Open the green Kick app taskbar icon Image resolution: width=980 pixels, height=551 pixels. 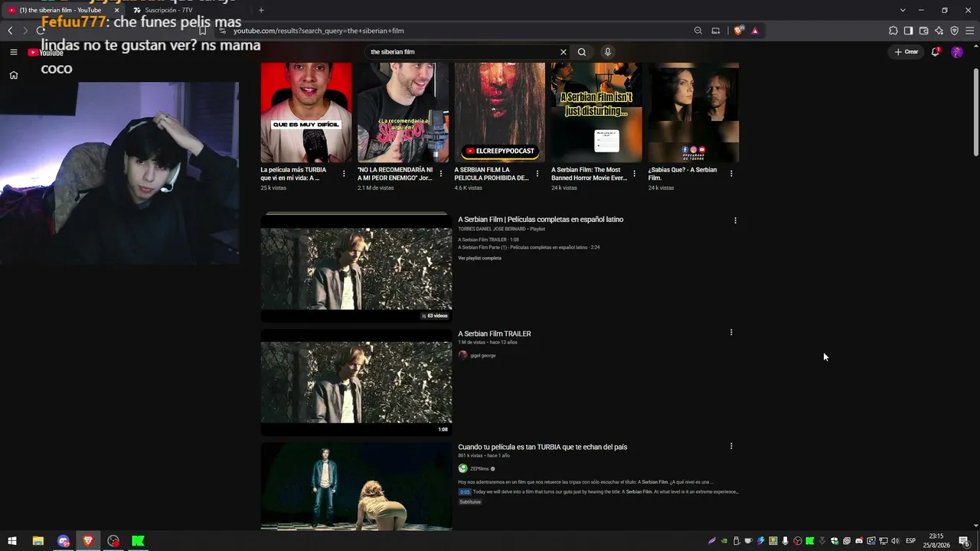pos(138,541)
